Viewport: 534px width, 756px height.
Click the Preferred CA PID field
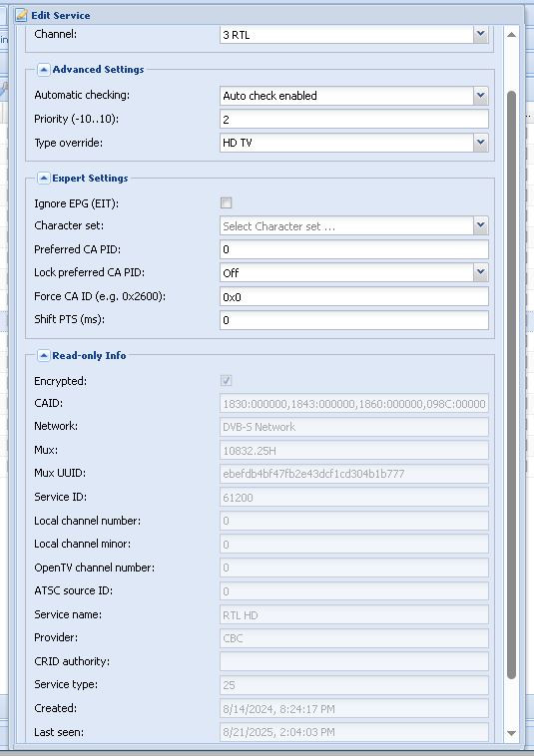pyautogui.click(x=354, y=249)
